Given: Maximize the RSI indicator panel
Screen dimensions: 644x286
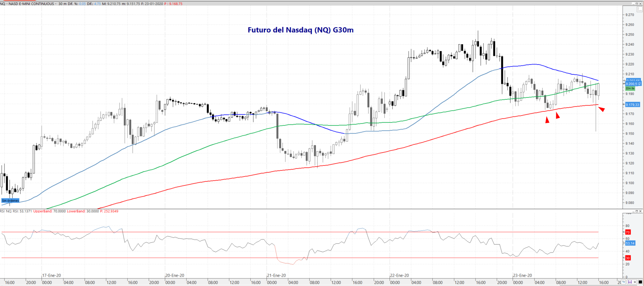Looking at the screenshot, I should tap(637, 211).
